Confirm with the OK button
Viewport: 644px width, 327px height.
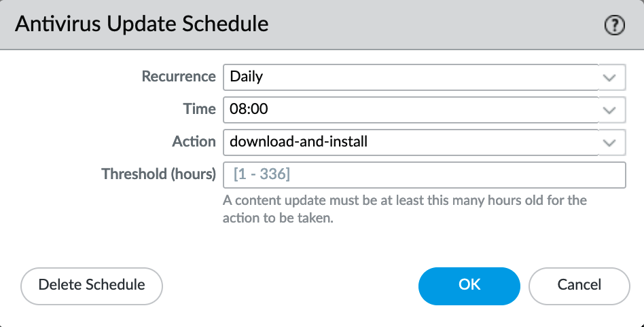pyautogui.click(x=469, y=285)
